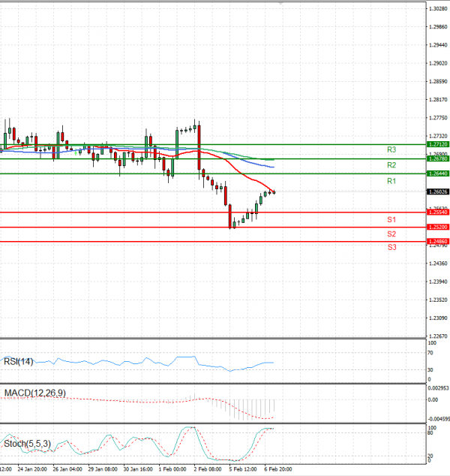This screenshot has height=476, width=450.
Task: Click the -0.004595 MACD scale value
Action: point(439,419)
